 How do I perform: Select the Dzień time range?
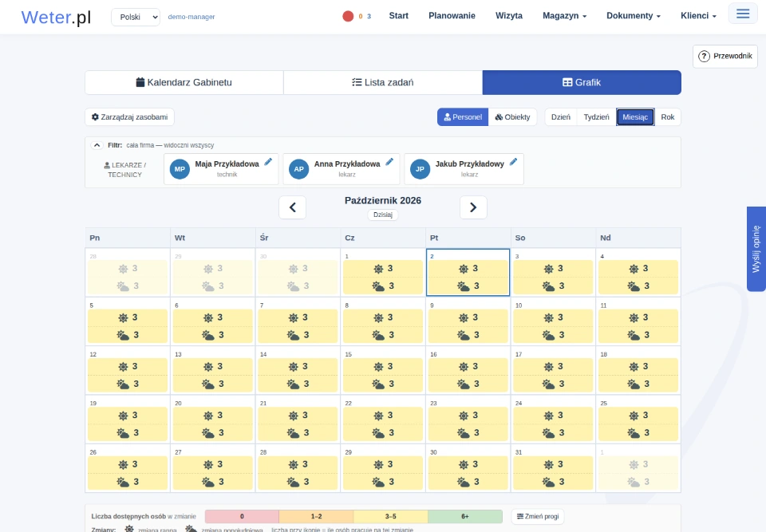560,117
